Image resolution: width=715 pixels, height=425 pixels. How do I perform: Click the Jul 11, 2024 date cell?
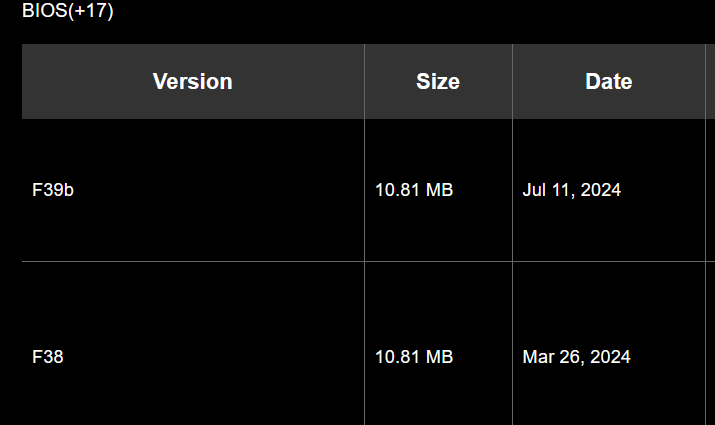pyautogui.click(x=571, y=190)
